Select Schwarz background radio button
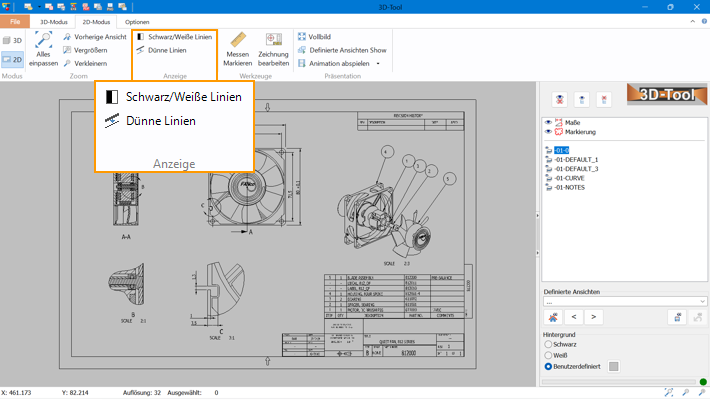Image resolution: width=710 pixels, height=400 pixels. 547,343
